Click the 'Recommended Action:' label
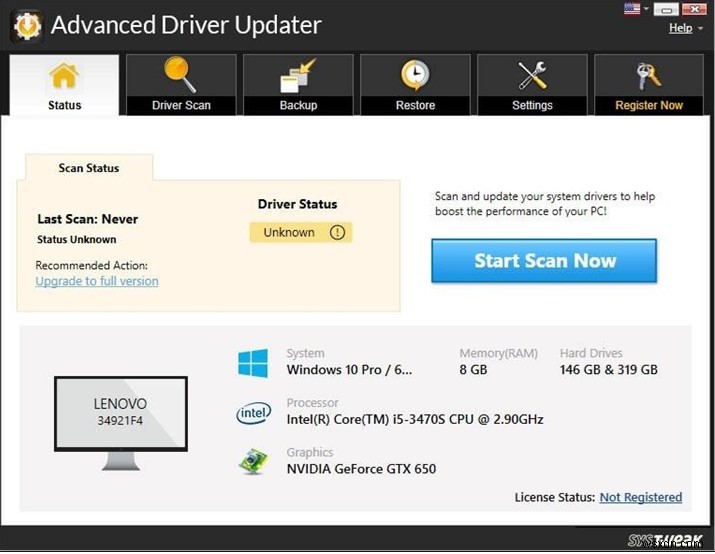The image size is (715, 554). tap(92, 265)
